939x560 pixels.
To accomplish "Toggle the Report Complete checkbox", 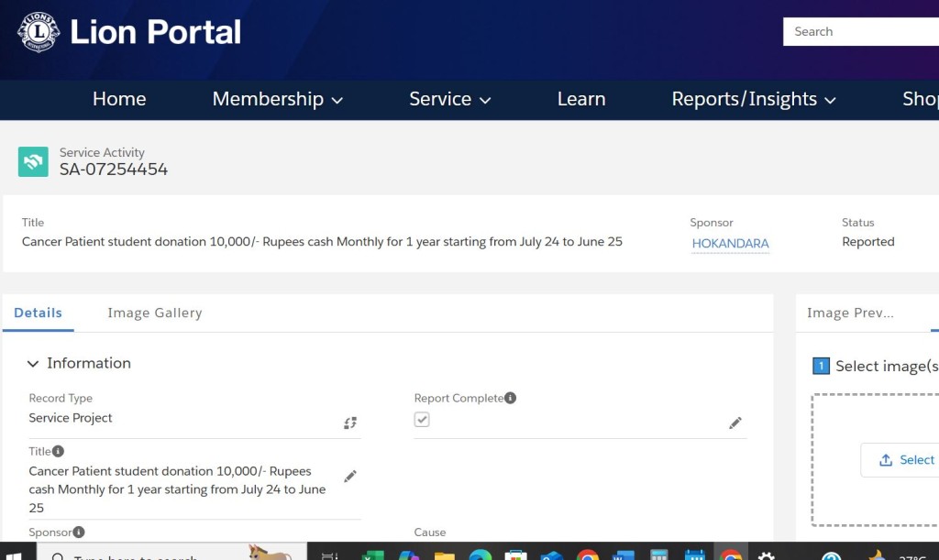I will [422, 420].
